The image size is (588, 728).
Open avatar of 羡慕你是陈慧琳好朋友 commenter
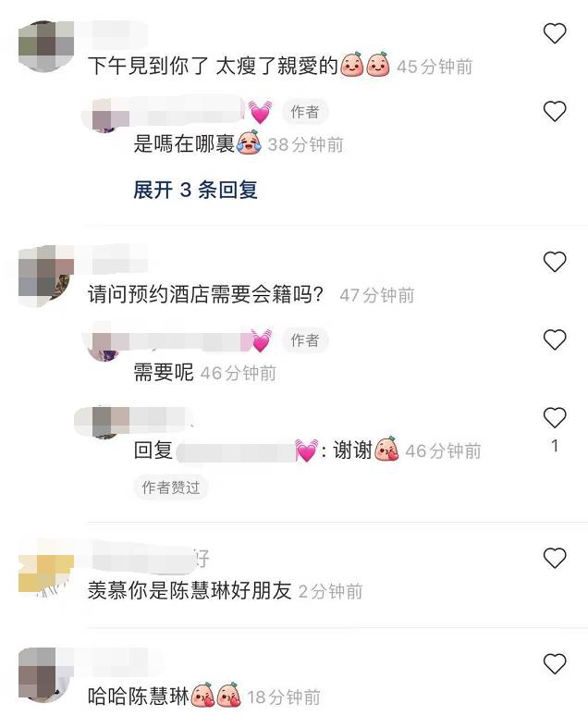click(46, 568)
